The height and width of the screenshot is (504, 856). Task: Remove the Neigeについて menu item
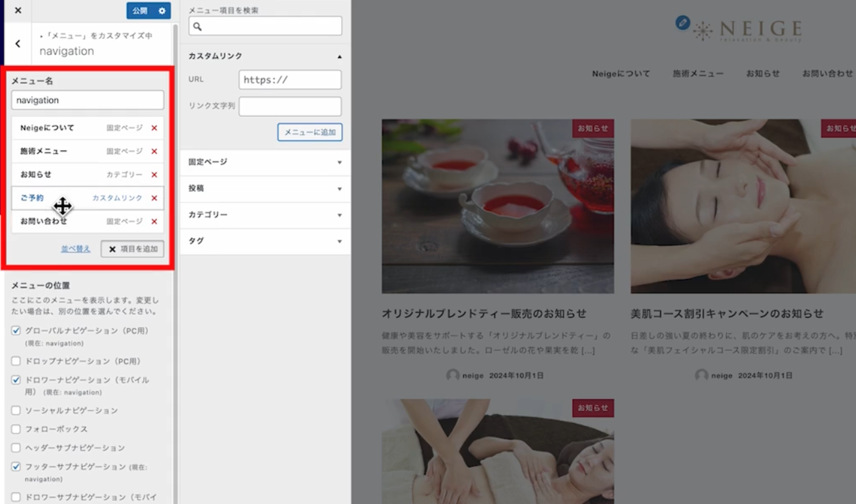coord(154,128)
